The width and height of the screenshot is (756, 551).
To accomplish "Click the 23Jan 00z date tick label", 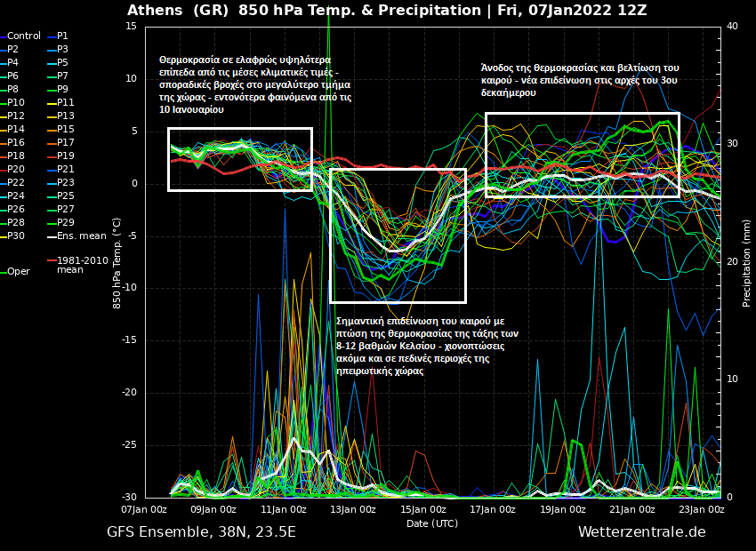I will coord(701,510).
